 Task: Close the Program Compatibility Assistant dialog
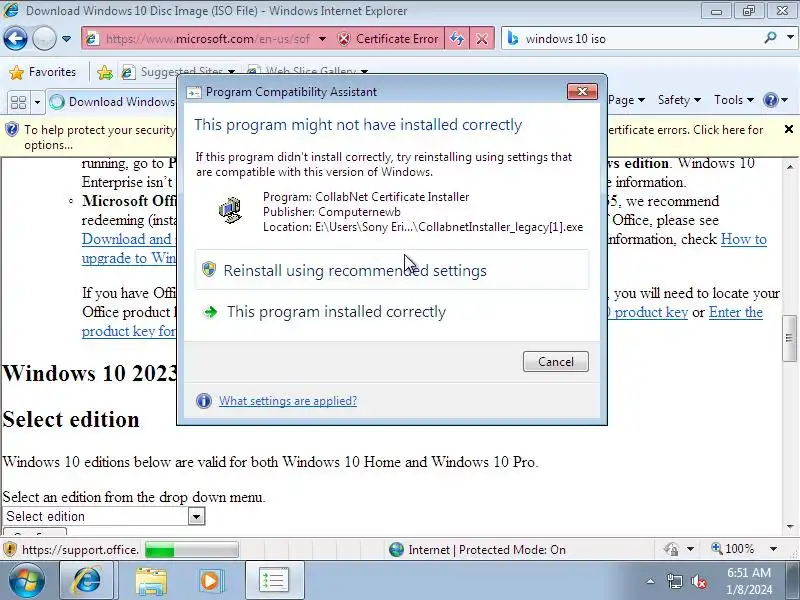(582, 91)
